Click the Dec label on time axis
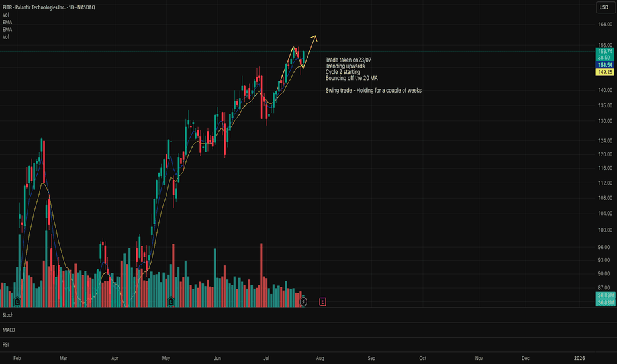 [x=526, y=359]
